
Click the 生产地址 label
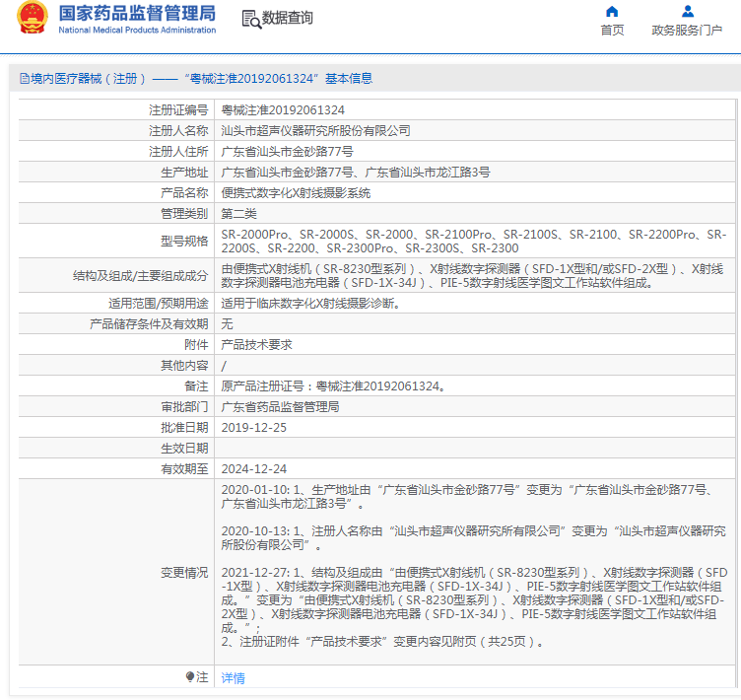[x=184, y=173]
